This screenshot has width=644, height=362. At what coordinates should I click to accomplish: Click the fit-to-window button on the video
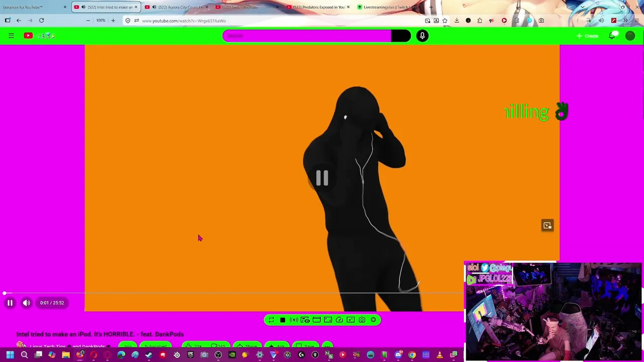tap(547, 225)
